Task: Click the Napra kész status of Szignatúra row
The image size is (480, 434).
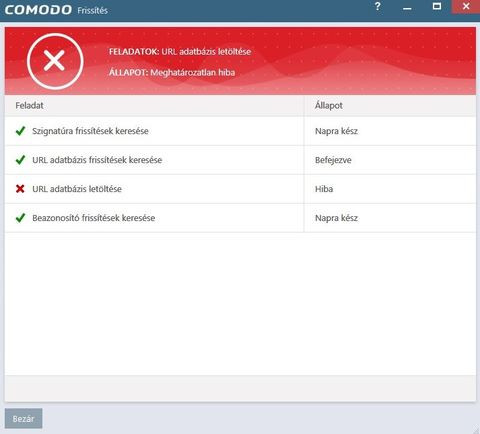Action: click(336, 131)
